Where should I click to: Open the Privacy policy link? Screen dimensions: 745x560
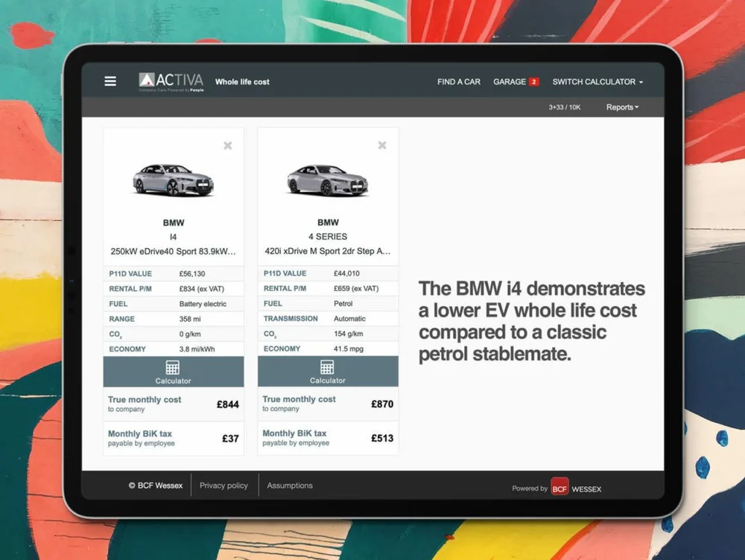tap(223, 486)
